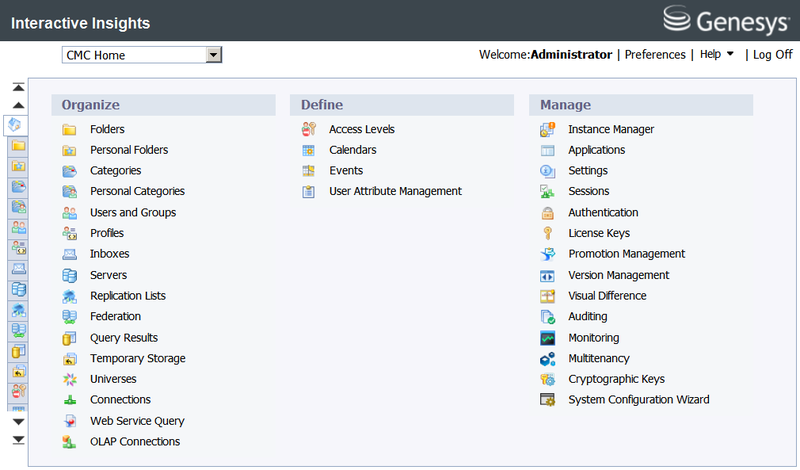The image size is (800, 470).
Task: Click the Manage section header
Action: [x=641, y=105]
